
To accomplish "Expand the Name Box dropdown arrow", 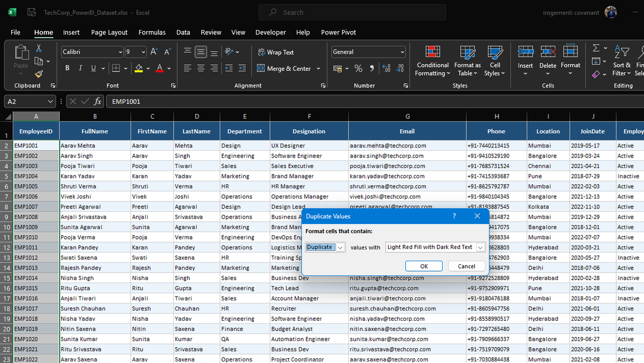I will 50,101.
